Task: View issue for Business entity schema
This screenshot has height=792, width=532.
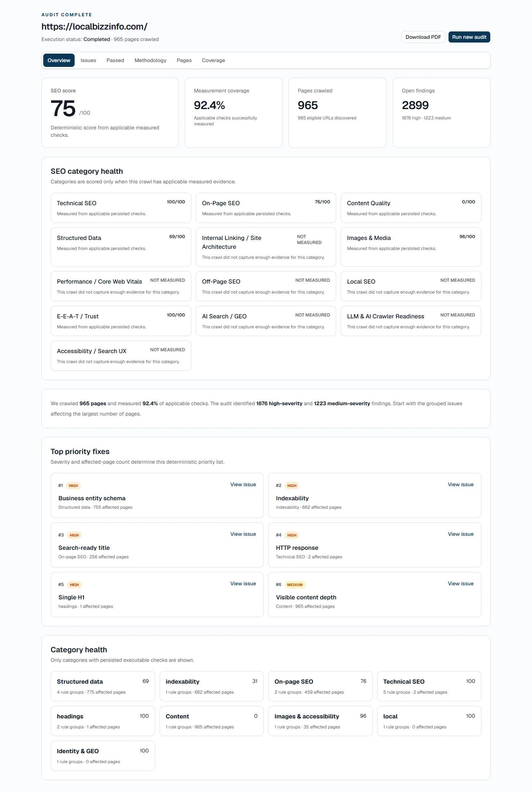Action: [243, 484]
